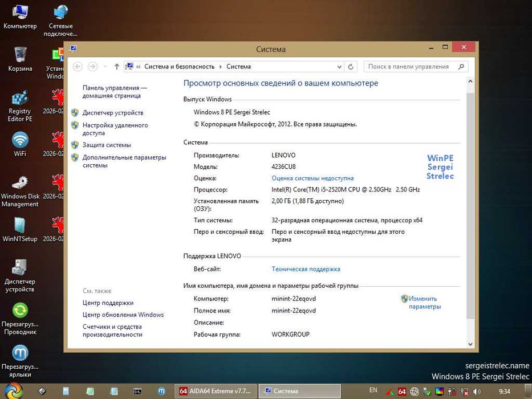Click the AIDA64 tray icon
This screenshot has width=532, height=399.
[x=402, y=392]
